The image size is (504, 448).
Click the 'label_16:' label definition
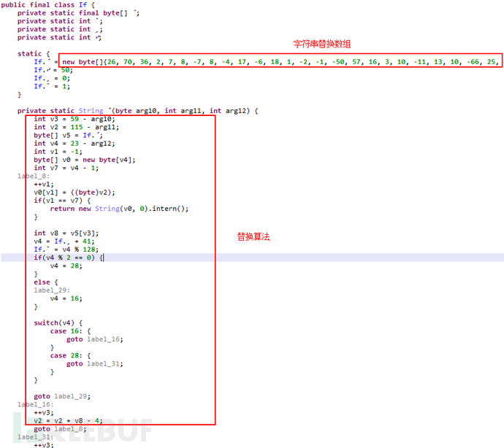point(36,405)
